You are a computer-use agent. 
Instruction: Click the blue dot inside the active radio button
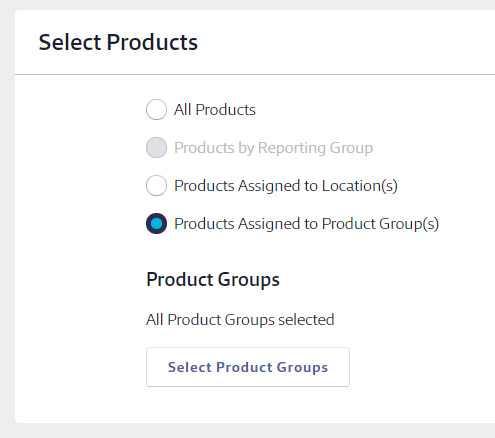point(156,223)
